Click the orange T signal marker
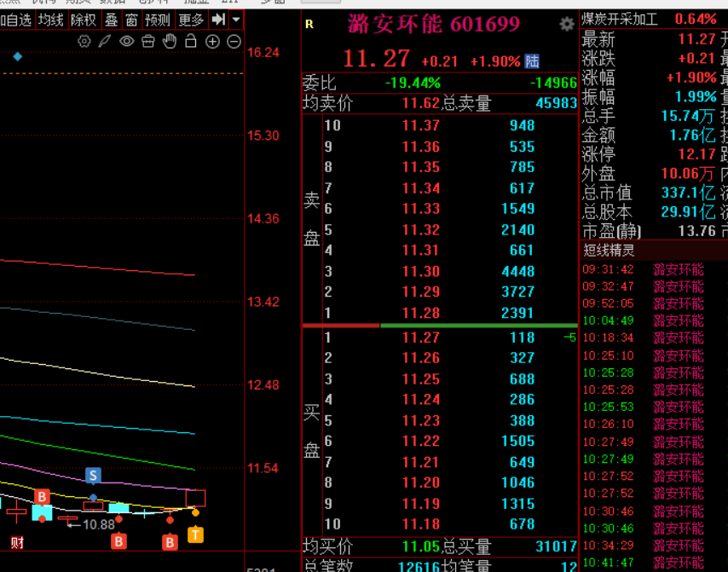 tap(195, 534)
